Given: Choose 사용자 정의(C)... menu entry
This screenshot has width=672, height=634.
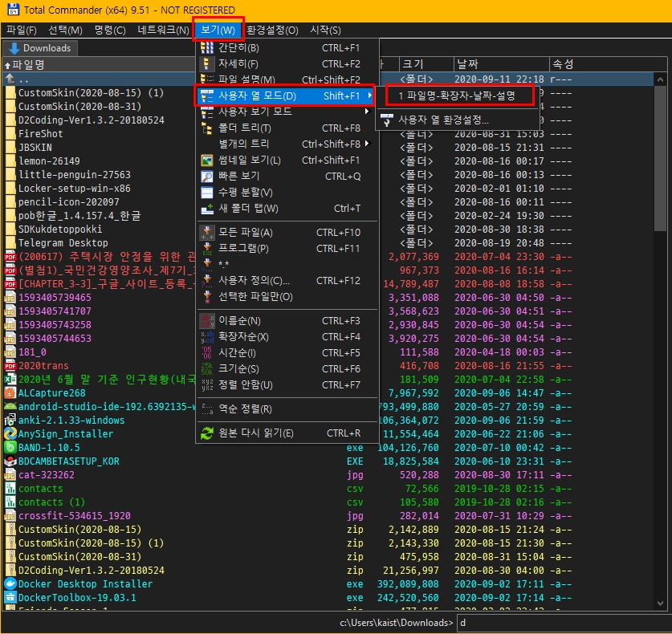Looking at the screenshot, I should (x=287, y=281).
